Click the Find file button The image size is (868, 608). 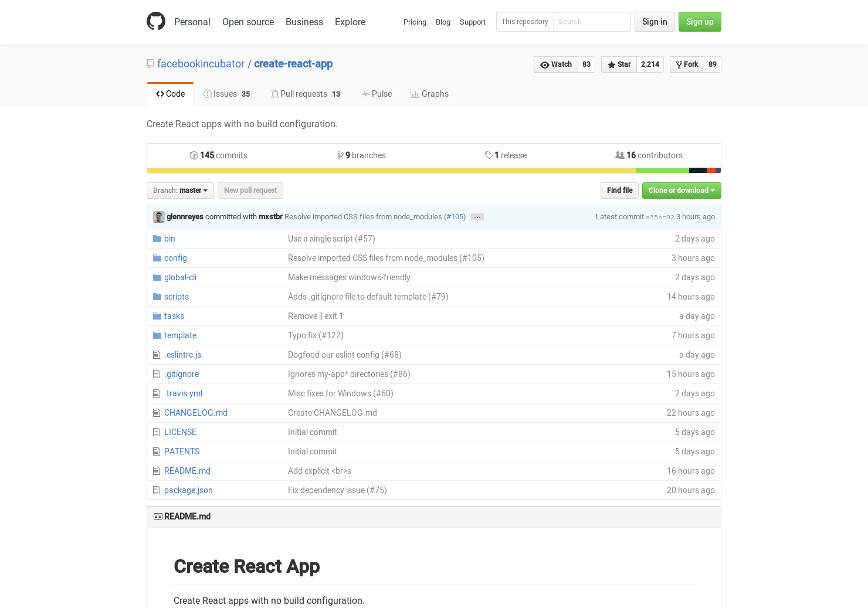pyautogui.click(x=619, y=190)
